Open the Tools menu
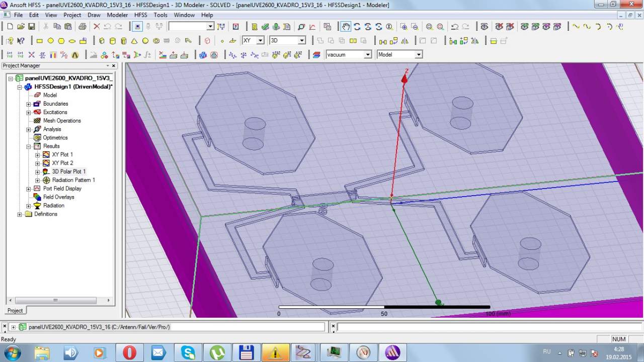The image size is (644, 362). pyautogui.click(x=160, y=15)
